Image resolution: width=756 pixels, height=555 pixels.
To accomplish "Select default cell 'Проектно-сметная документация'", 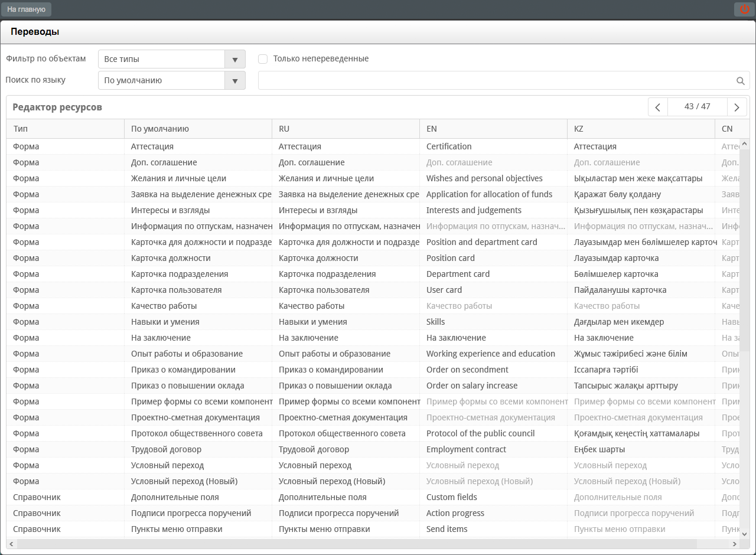I will tap(198, 417).
